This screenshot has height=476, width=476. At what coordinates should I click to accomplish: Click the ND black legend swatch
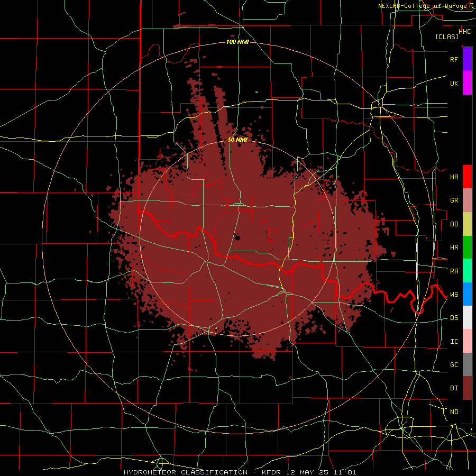coord(467,411)
